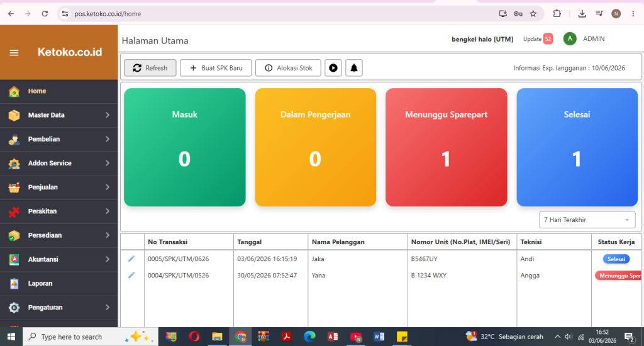Click the notification bell icon button
Viewport: 644px width, 346px height.
click(354, 68)
